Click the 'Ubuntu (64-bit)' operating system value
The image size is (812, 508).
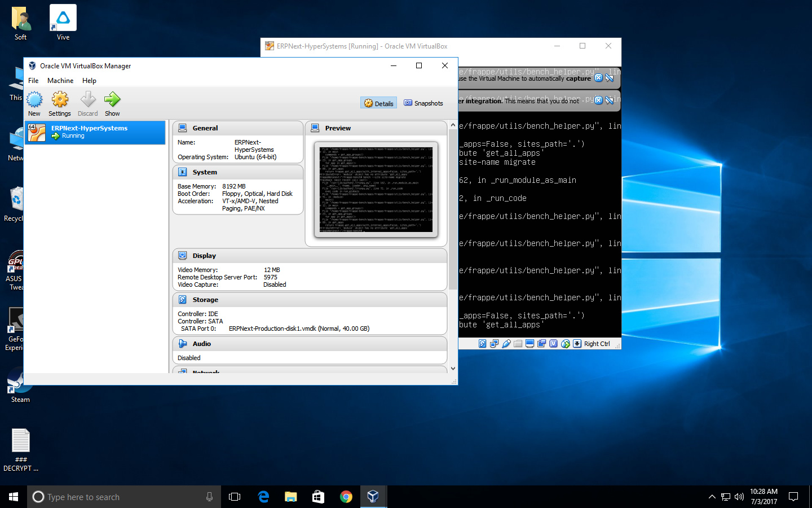tap(255, 157)
